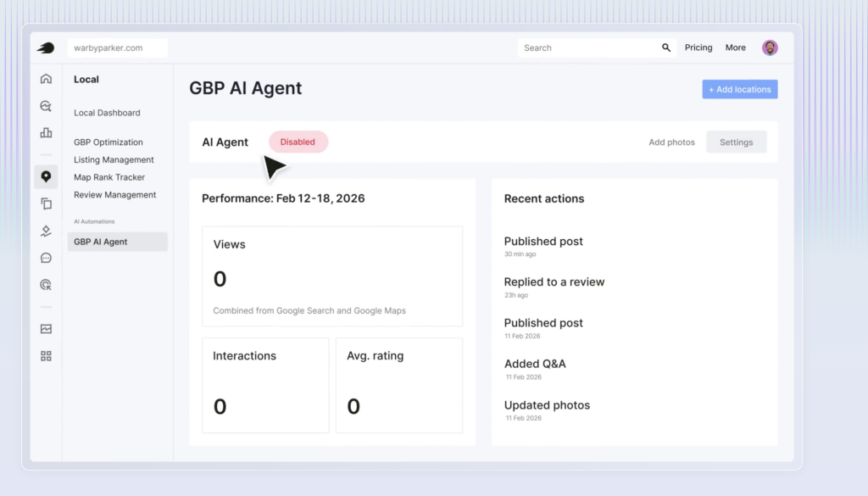Go to Review Management in sidebar
This screenshot has height=496, width=868.
114,194
